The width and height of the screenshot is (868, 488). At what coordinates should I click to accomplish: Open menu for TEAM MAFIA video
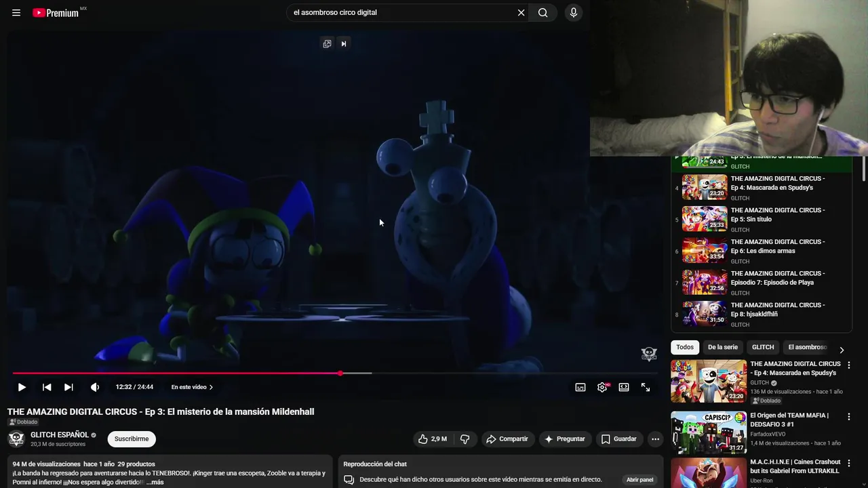[848, 417]
